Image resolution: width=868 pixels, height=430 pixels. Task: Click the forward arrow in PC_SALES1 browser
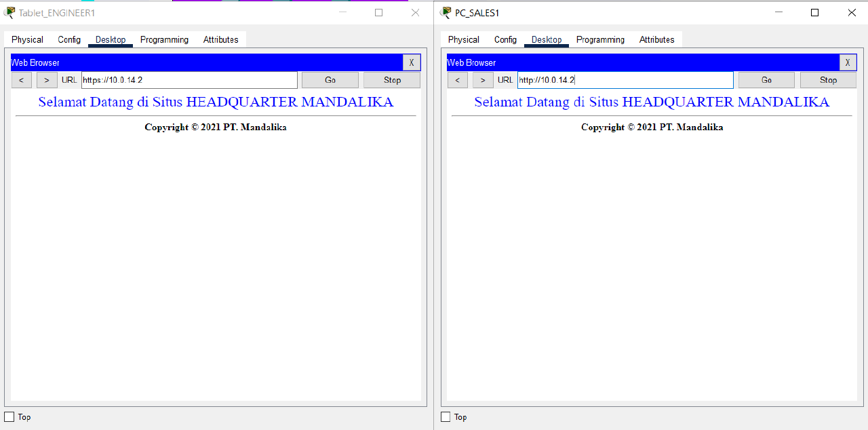pos(483,79)
